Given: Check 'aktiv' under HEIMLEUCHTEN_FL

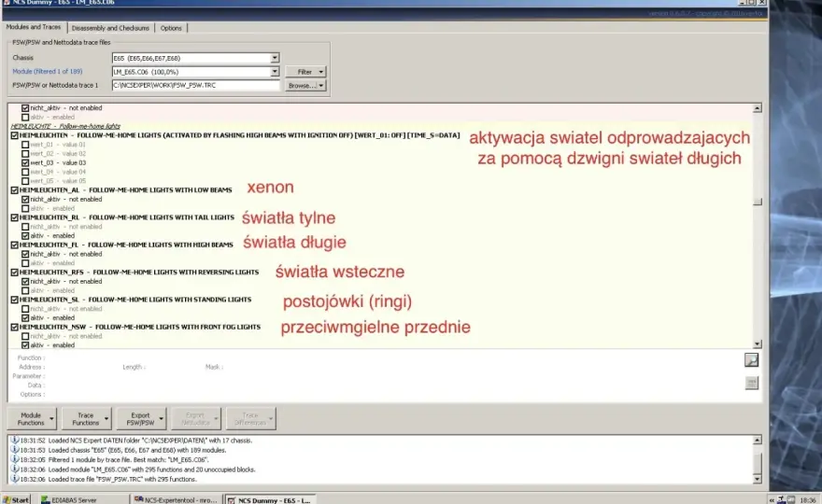Looking at the screenshot, I should [25, 263].
